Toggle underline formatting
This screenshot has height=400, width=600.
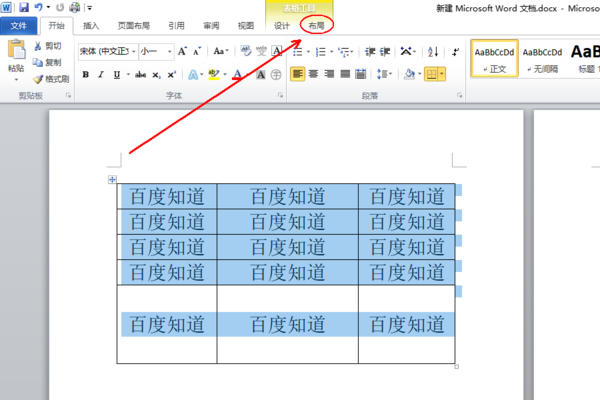(117, 75)
